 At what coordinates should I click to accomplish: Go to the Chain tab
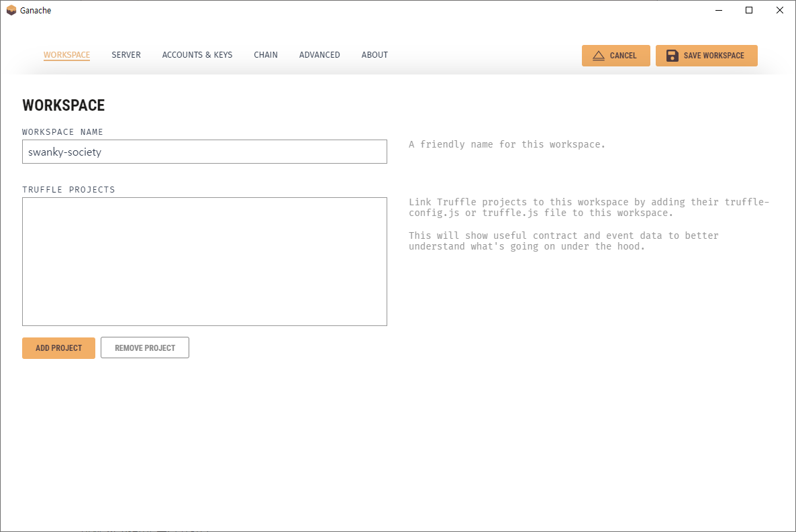coord(266,55)
